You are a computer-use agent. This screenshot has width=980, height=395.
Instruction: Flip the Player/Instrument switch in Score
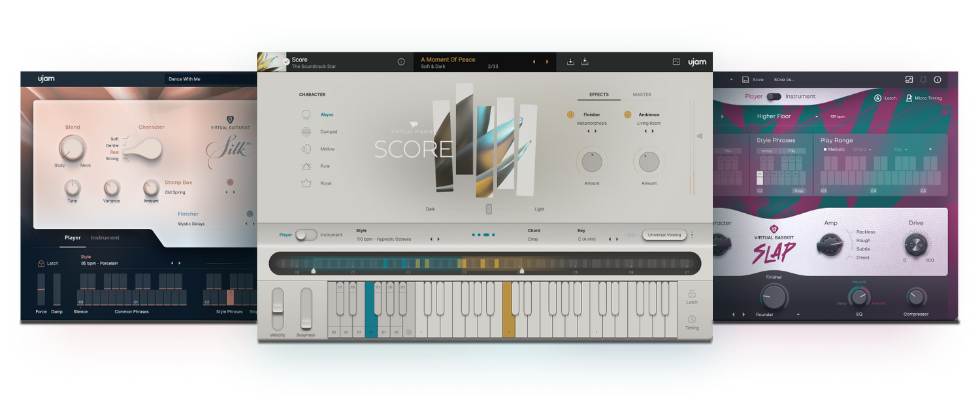pos(306,235)
